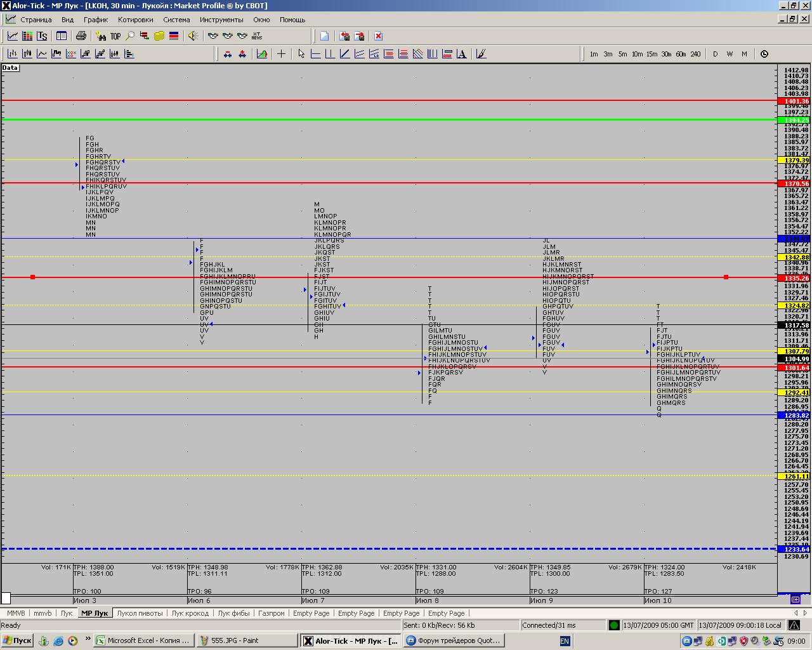Click the printer icon in the toolbar
This screenshot has width=812, height=650.
pos(81,36)
